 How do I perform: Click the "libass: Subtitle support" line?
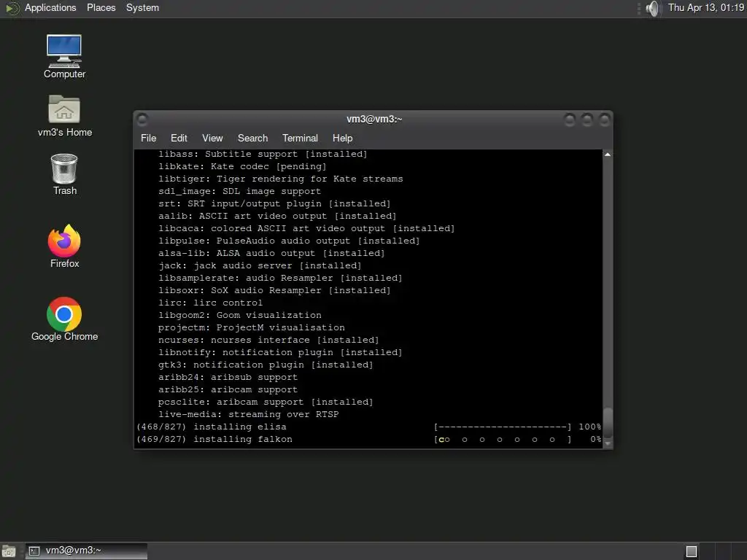click(x=263, y=154)
